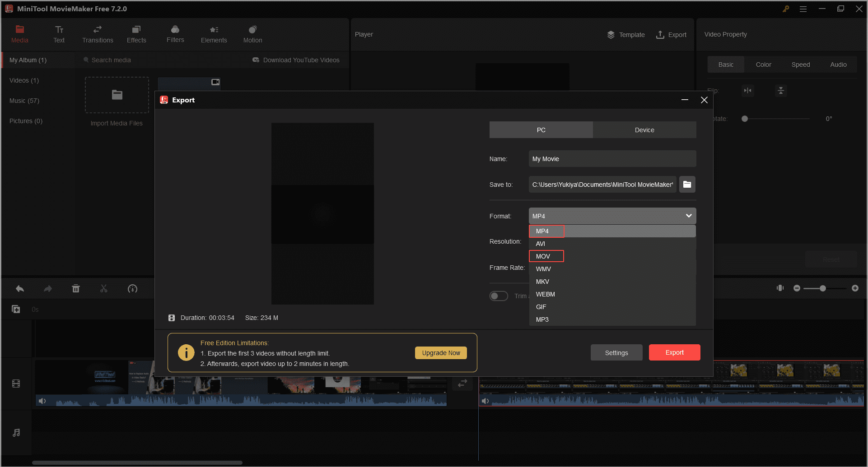Select Pictures (0) category

26,121
